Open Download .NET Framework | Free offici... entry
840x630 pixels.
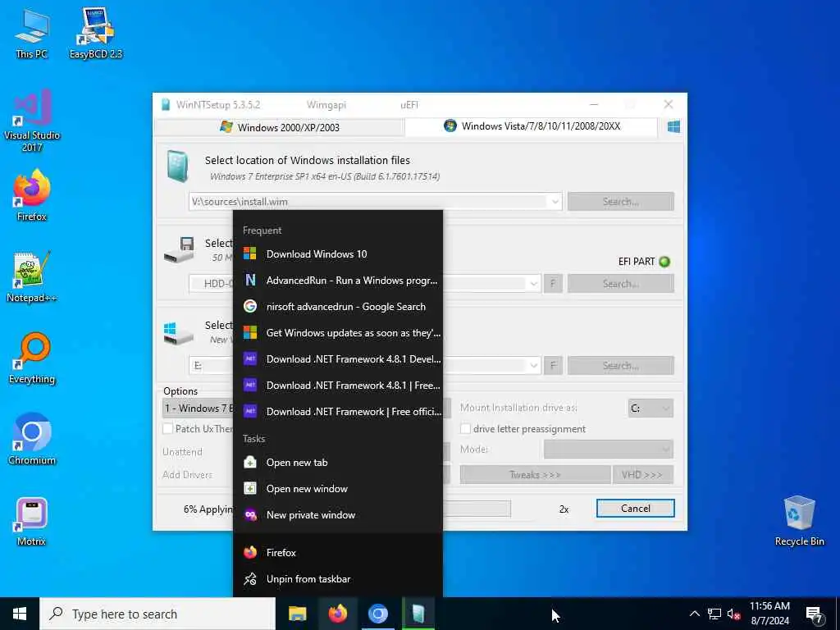338,412
